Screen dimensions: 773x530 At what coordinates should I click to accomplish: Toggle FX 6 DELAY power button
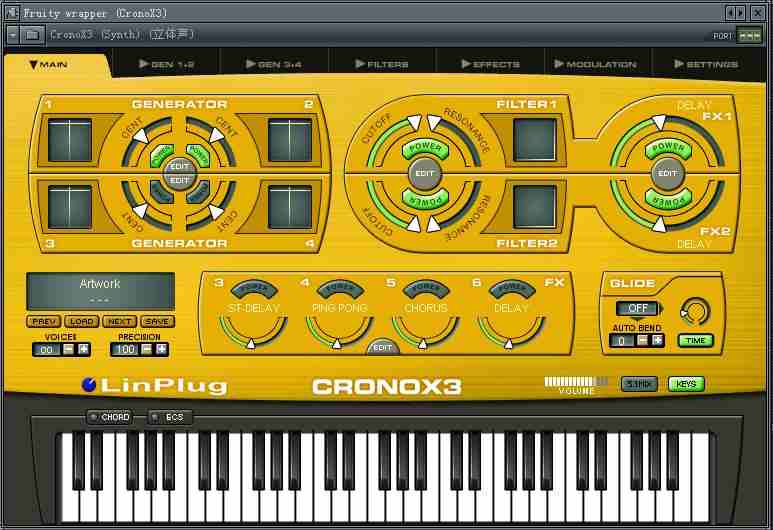pyautogui.click(x=512, y=288)
